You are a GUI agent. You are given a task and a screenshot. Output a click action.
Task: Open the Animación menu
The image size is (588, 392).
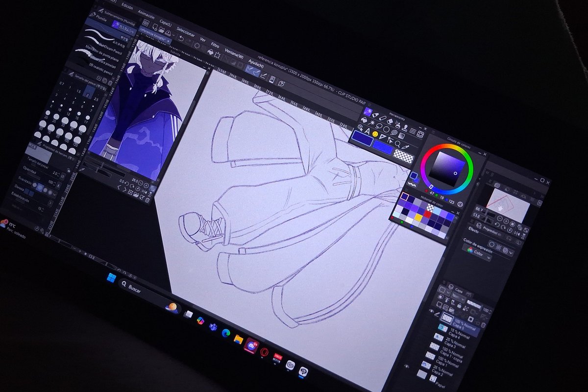[x=146, y=14]
